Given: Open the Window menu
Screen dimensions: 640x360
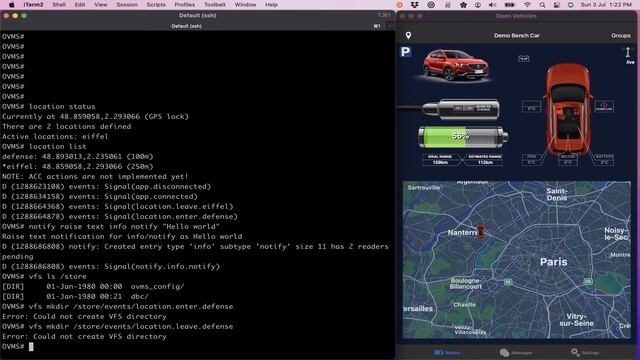Looking at the screenshot, I should [x=245, y=4].
